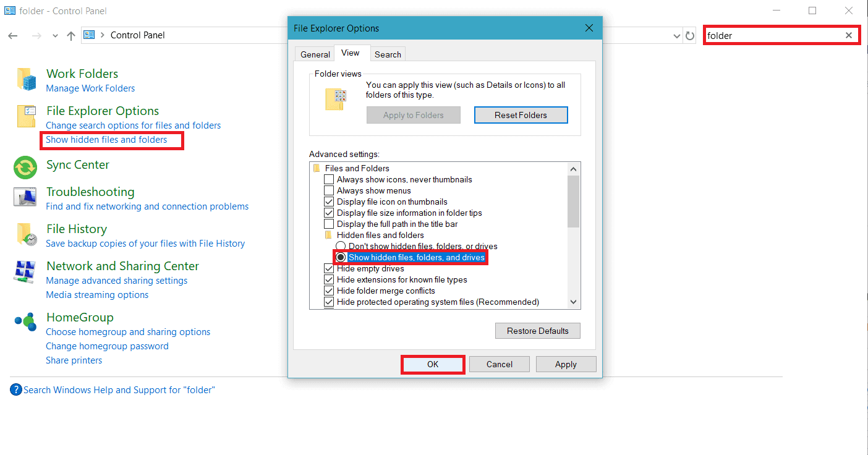Image resolution: width=868 pixels, height=455 pixels.
Task: Click the navigation back arrow
Action: [x=12, y=35]
